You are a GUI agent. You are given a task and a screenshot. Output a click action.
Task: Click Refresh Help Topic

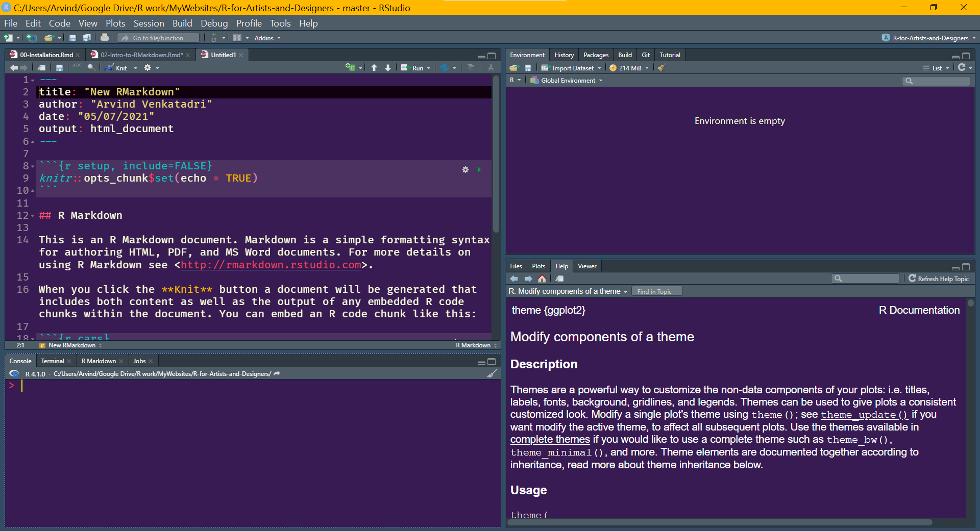tap(939, 279)
